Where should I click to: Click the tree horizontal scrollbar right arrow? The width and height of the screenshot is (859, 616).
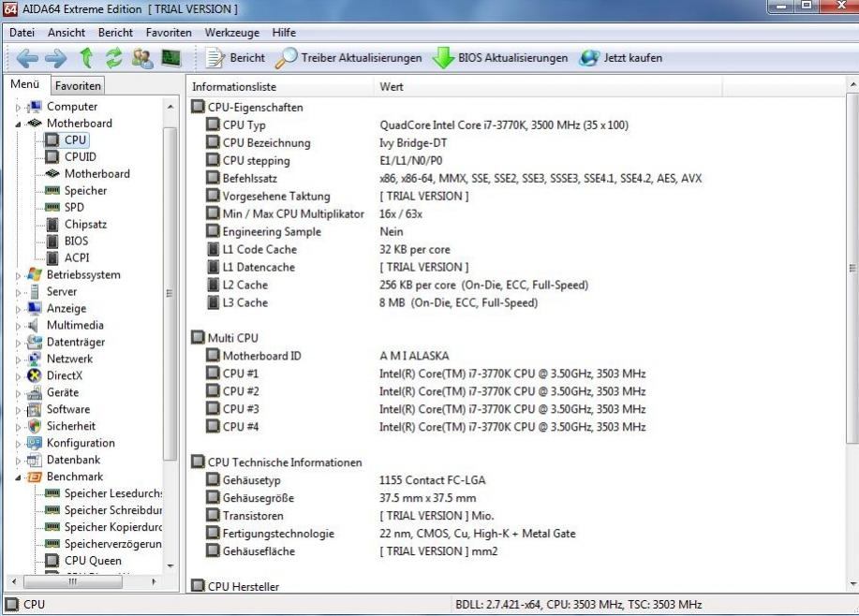(x=154, y=581)
